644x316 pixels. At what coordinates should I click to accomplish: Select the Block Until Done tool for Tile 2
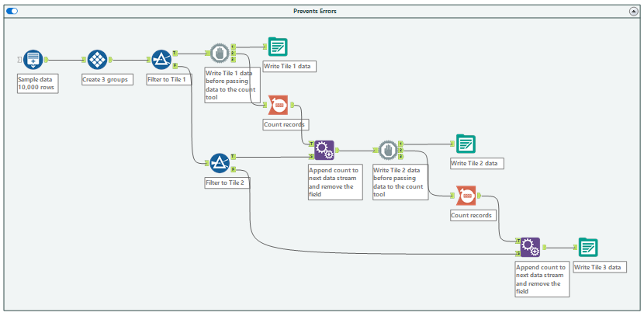coord(389,150)
